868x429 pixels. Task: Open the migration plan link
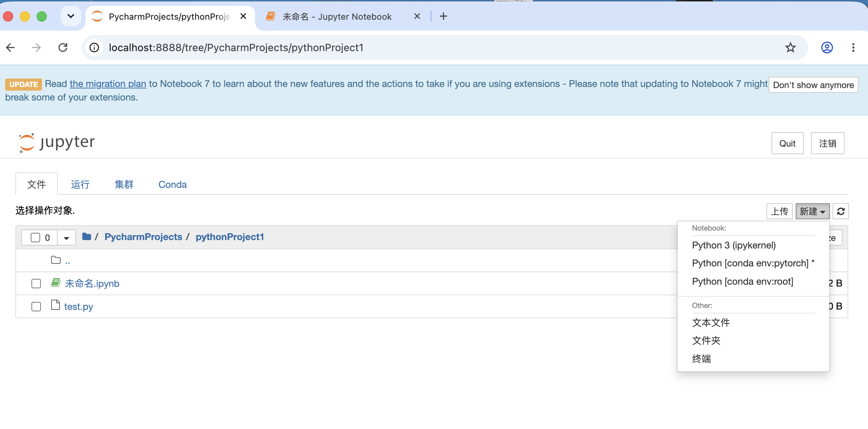pos(108,84)
